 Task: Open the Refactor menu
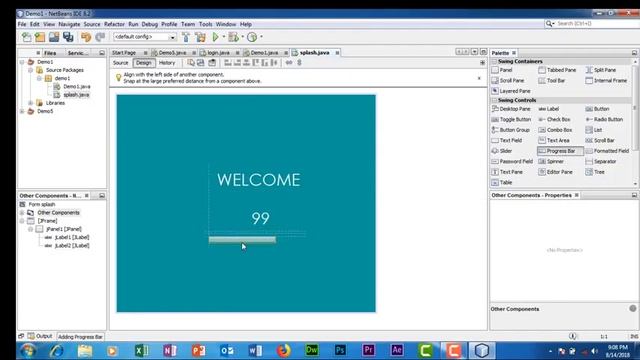click(x=114, y=24)
